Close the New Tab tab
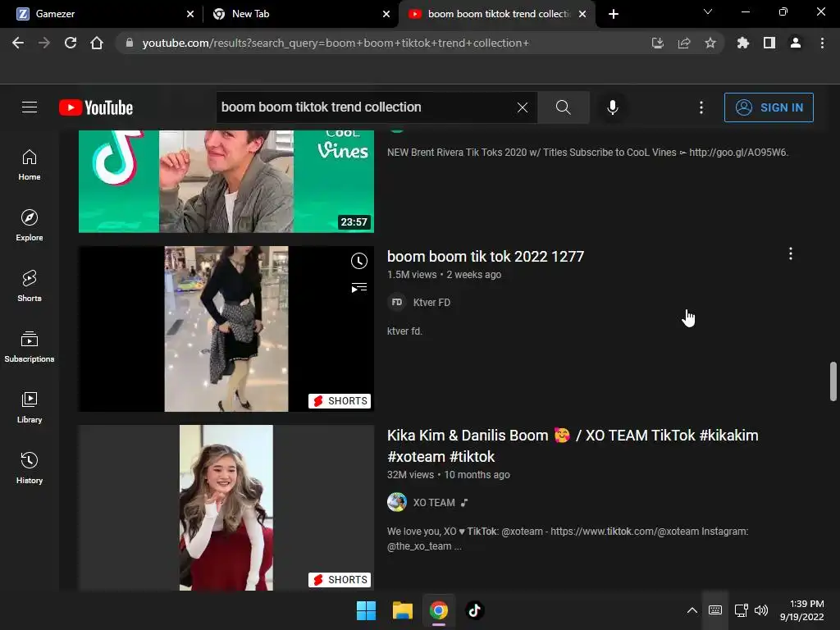 386,14
